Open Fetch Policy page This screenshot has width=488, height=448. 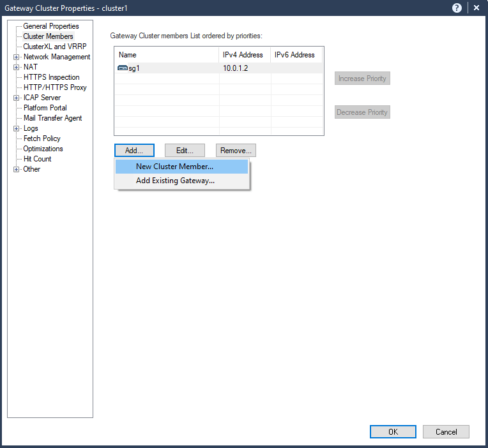[42, 138]
